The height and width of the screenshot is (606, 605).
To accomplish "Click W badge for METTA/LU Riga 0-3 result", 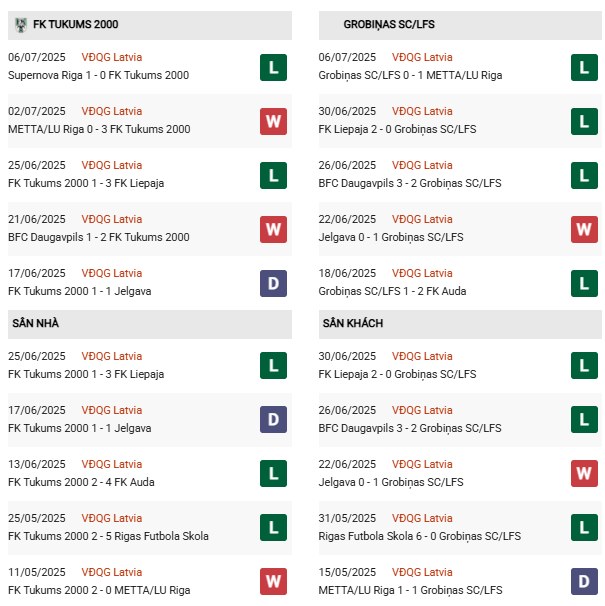I will pos(273,121).
